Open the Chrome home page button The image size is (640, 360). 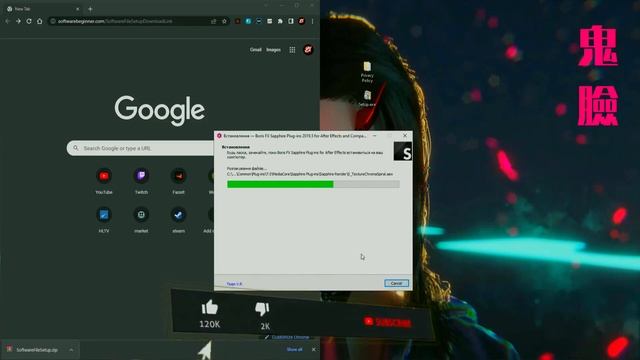[x=40, y=21]
